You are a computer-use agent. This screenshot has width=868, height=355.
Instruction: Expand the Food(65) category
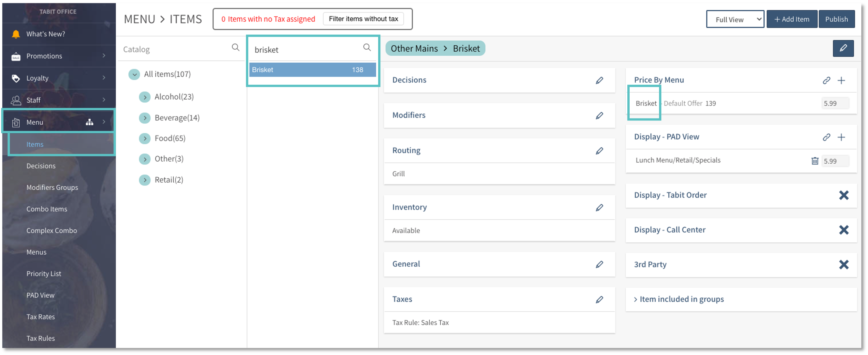[145, 138]
